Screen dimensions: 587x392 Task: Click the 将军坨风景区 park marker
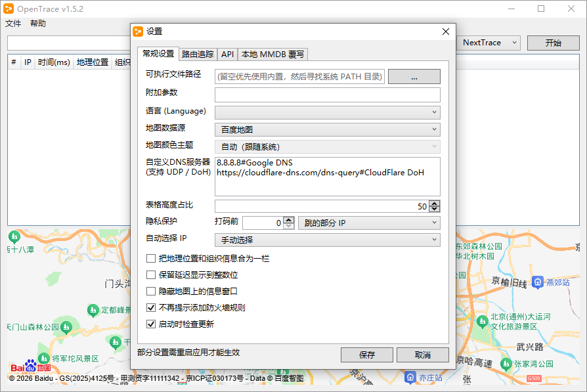(x=44, y=359)
